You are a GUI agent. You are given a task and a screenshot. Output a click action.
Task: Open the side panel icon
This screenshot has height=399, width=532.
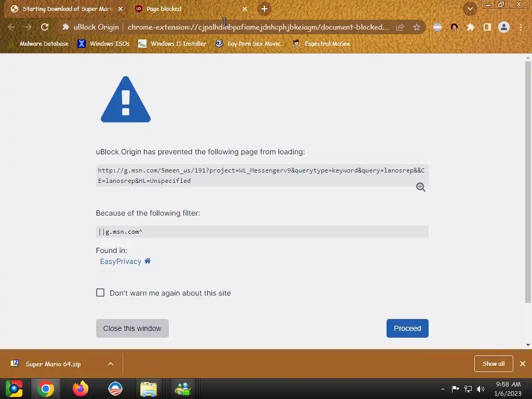point(487,27)
